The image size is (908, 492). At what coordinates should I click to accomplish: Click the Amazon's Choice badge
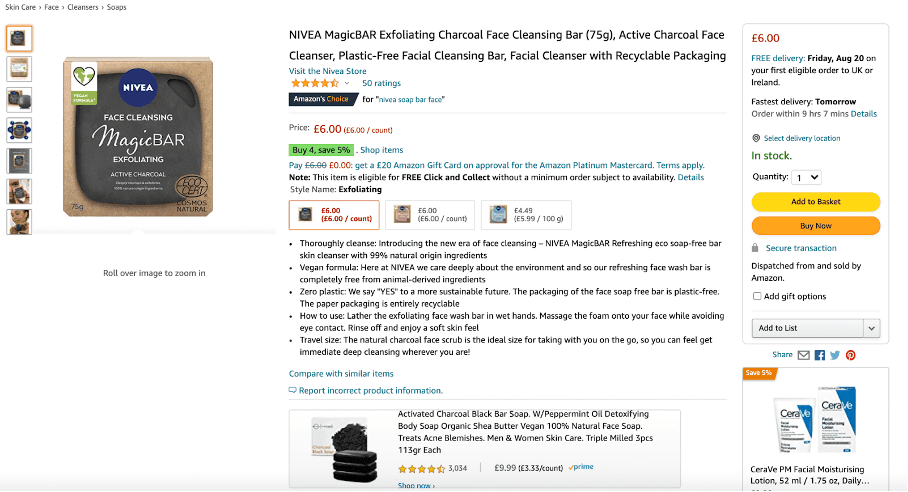click(x=322, y=99)
